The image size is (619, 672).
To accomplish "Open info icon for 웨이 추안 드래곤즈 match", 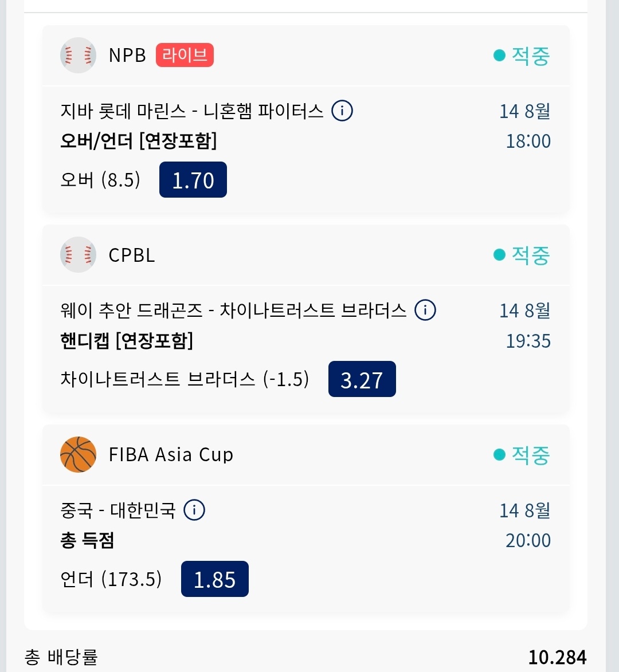I will (x=425, y=310).
